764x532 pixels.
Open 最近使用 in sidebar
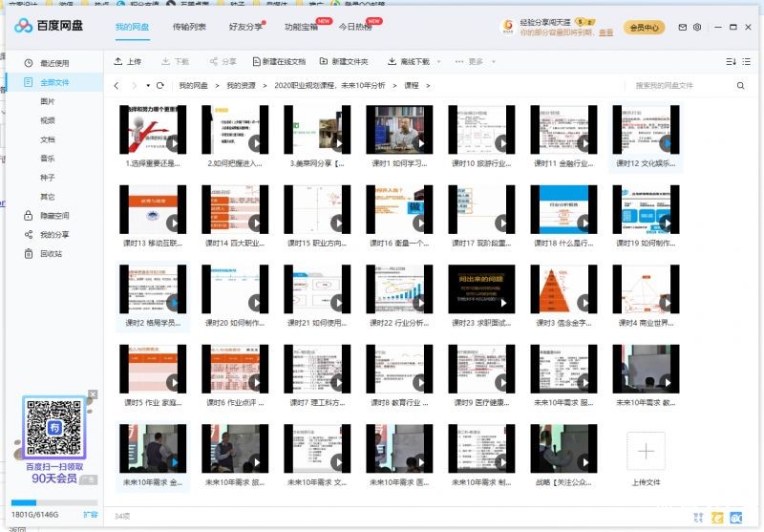pyautogui.click(x=54, y=63)
